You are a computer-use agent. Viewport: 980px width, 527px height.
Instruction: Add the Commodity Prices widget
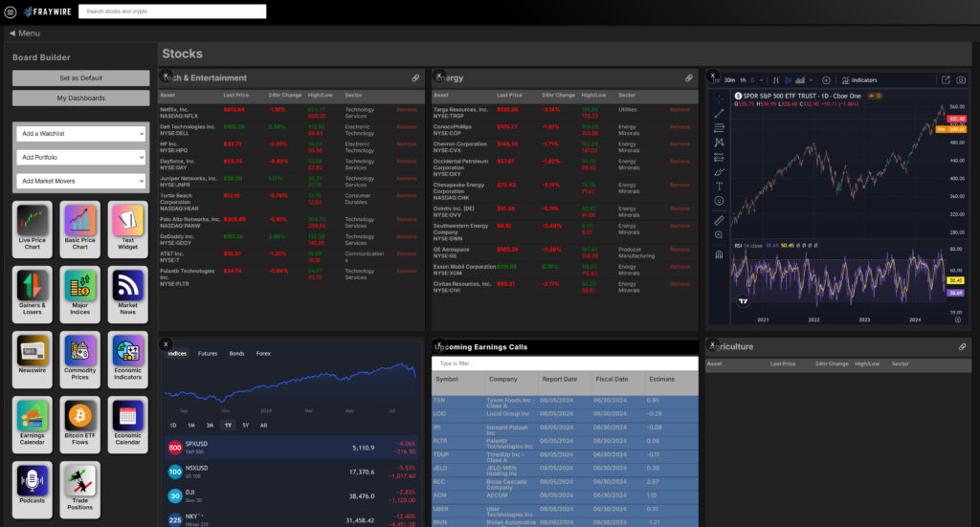(80, 359)
